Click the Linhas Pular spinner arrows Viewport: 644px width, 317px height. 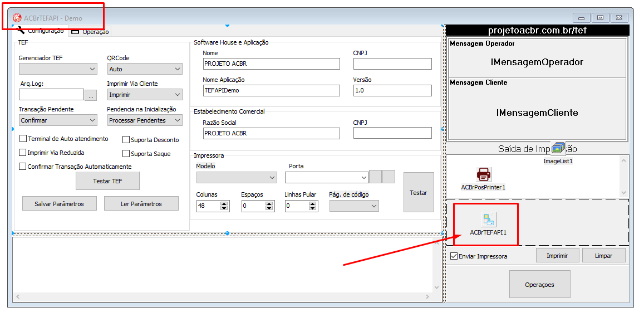click(x=313, y=206)
